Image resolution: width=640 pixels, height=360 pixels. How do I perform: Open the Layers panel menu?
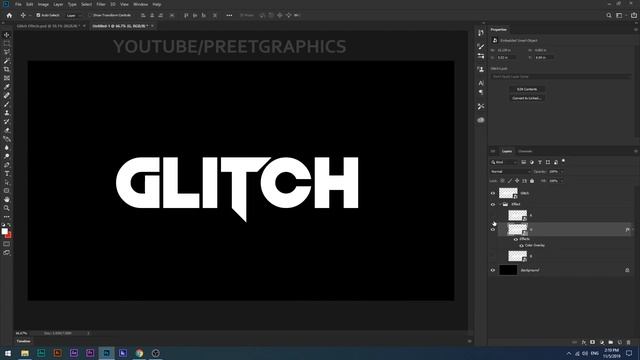(x=636, y=151)
